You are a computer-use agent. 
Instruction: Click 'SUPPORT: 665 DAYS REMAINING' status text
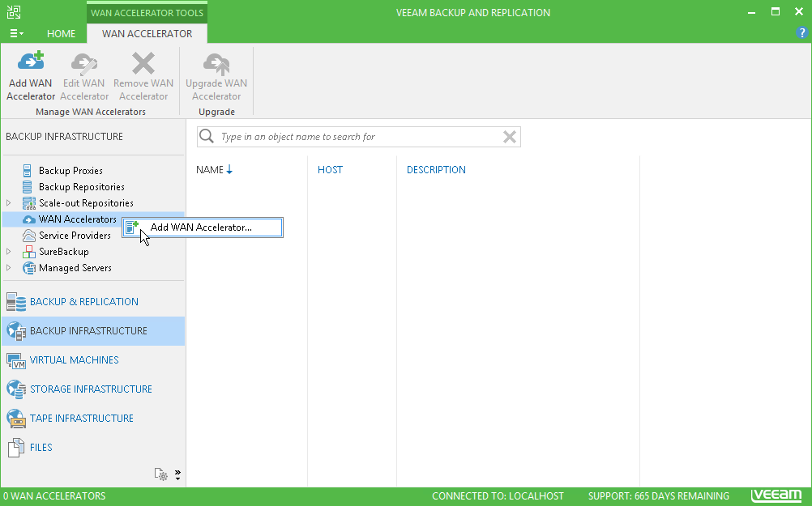pyautogui.click(x=659, y=496)
